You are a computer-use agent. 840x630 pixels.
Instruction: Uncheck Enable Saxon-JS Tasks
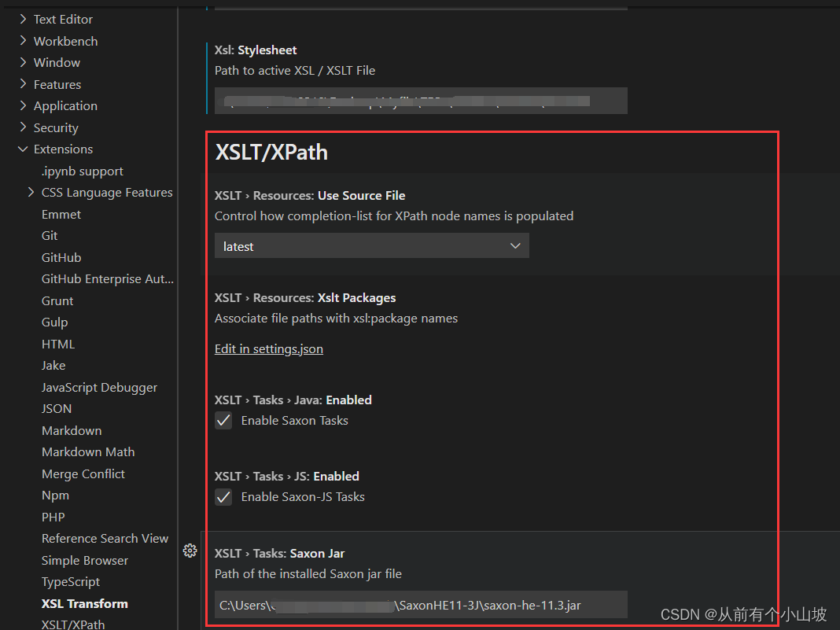(x=223, y=496)
